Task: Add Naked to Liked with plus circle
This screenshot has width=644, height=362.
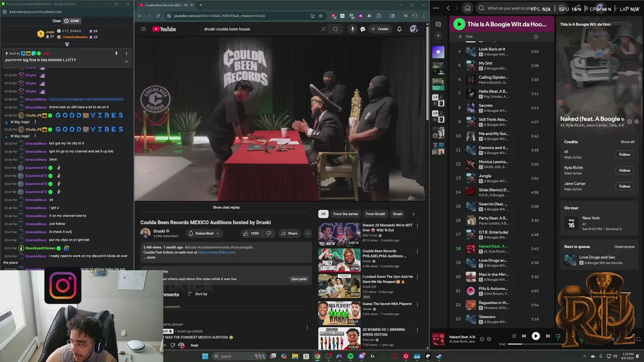Action: pyautogui.click(x=489, y=339)
